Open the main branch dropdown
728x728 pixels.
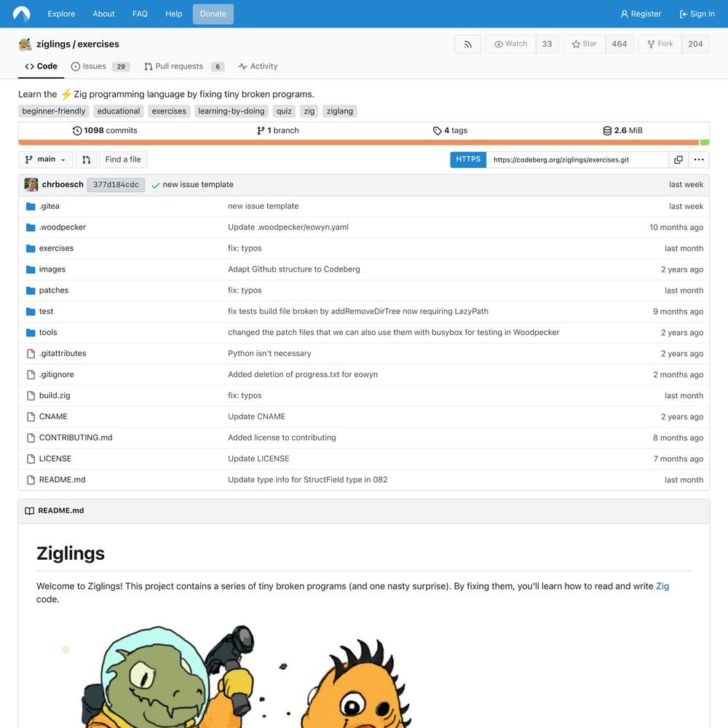click(x=45, y=159)
